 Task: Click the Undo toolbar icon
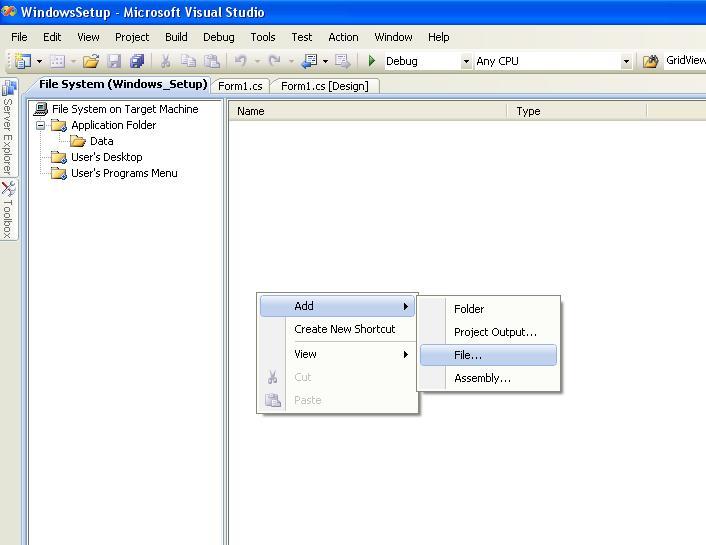pos(241,60)
